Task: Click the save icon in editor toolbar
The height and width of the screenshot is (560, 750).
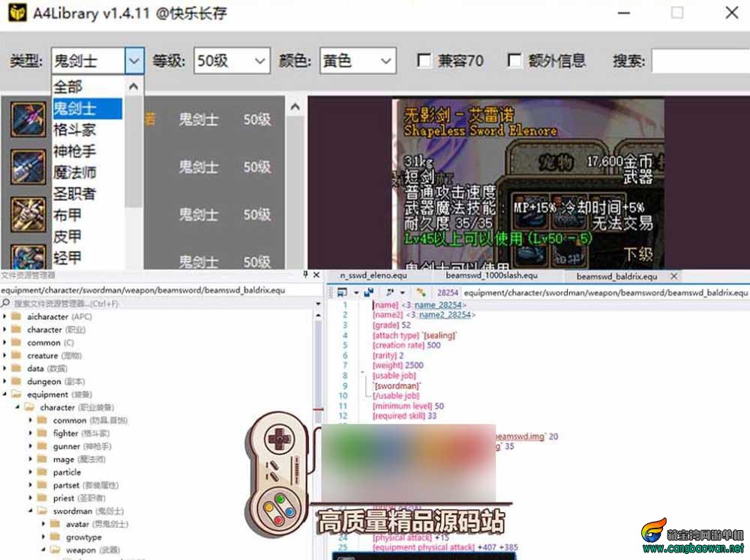Action: click(x=368, y=292)
